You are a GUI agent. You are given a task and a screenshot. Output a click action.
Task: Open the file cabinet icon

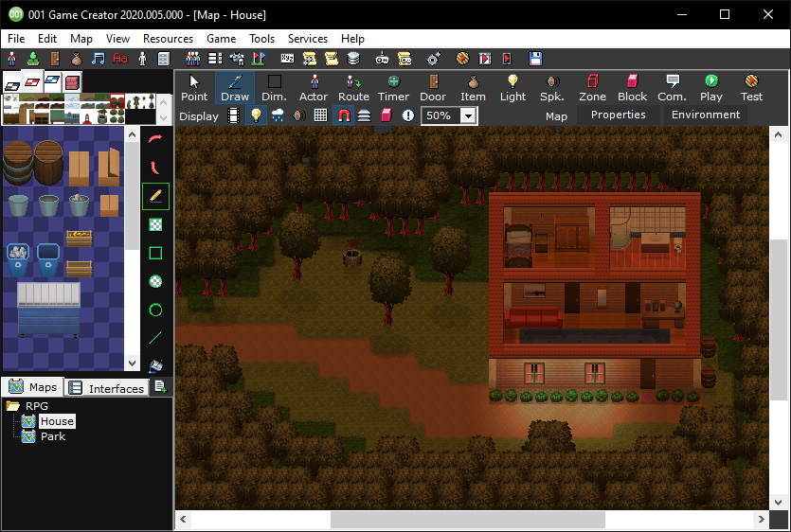point(164,59)
